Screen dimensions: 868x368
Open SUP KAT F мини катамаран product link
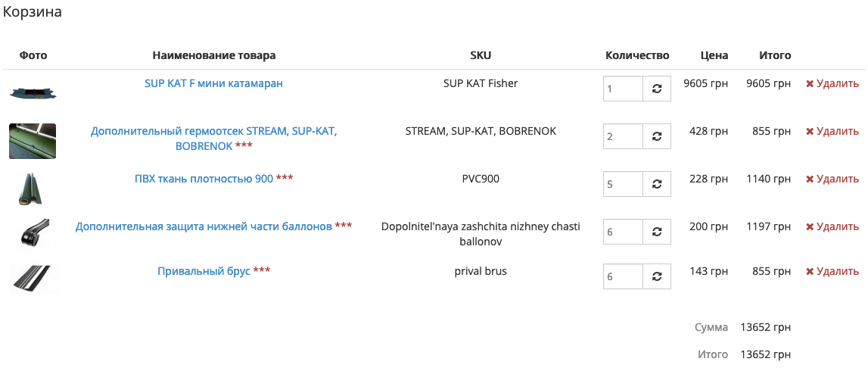click(213, 83)
